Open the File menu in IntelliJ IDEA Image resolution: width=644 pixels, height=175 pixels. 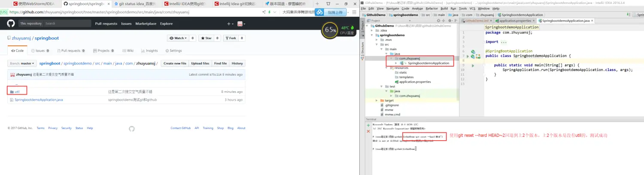pyautogui.click(x=363, y=9)
